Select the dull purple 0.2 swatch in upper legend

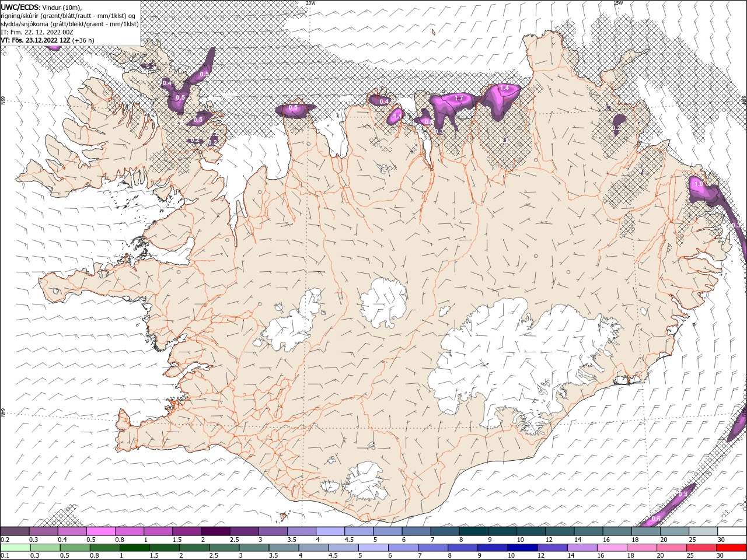[15, 531]
